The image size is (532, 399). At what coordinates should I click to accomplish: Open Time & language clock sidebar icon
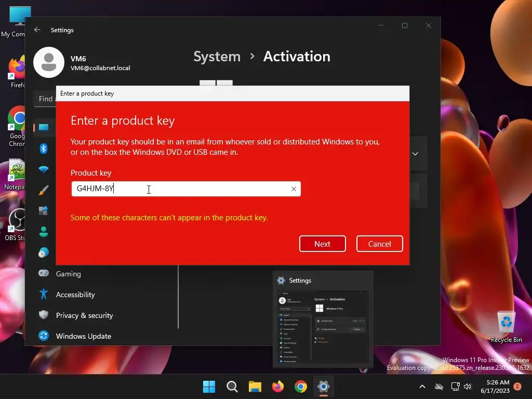tap(44, 253)
